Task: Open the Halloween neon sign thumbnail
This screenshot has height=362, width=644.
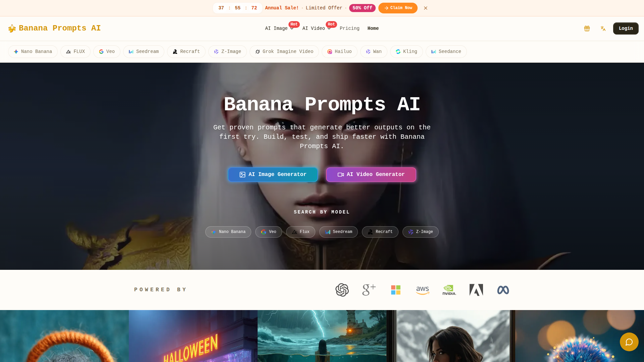Action: 193,336
